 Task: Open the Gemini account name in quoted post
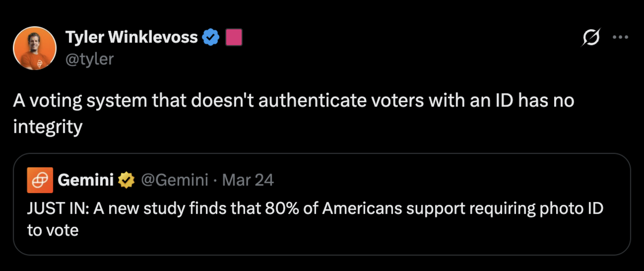(86, 180)
